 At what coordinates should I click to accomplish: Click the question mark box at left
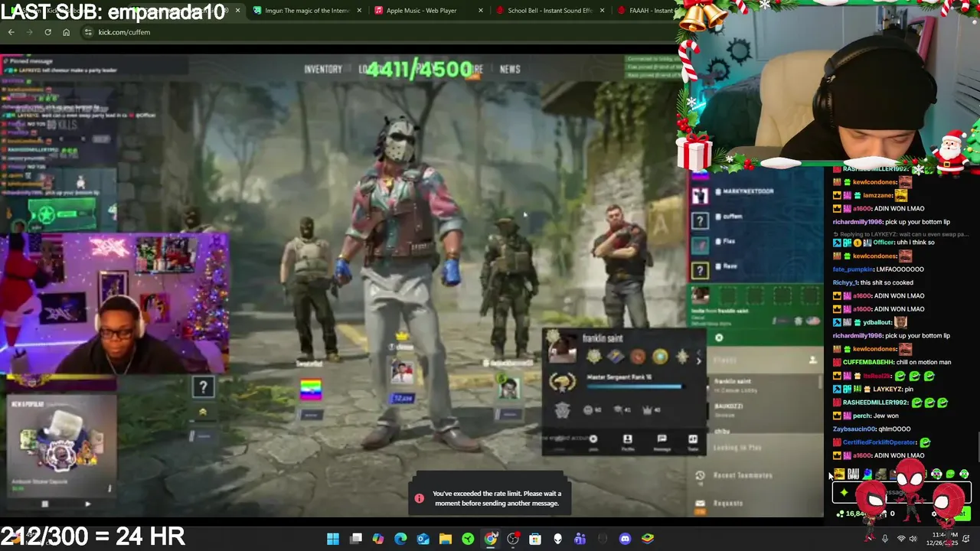coord(203,387)
